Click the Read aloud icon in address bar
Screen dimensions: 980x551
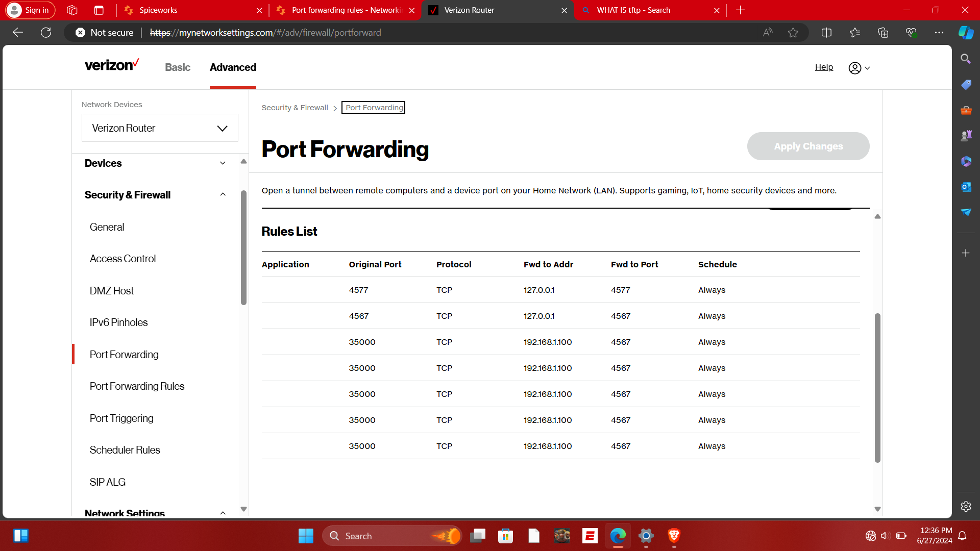click(767, 33)
